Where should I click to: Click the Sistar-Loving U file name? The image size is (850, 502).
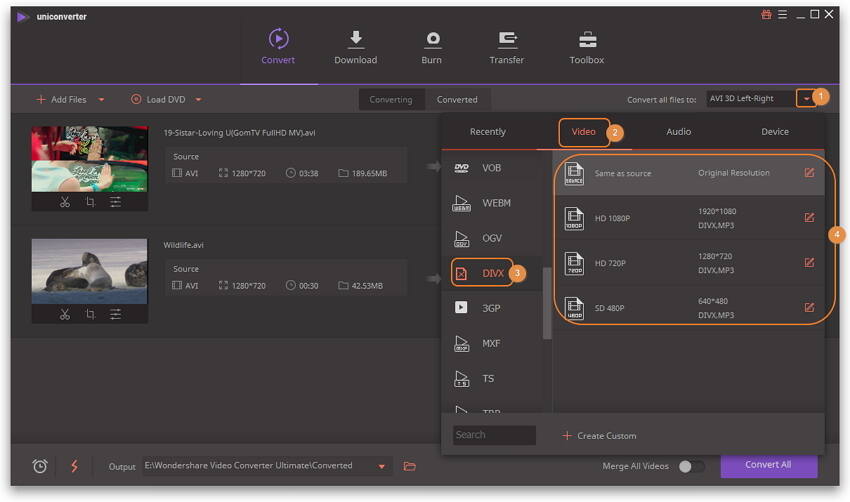pos(240,133)
